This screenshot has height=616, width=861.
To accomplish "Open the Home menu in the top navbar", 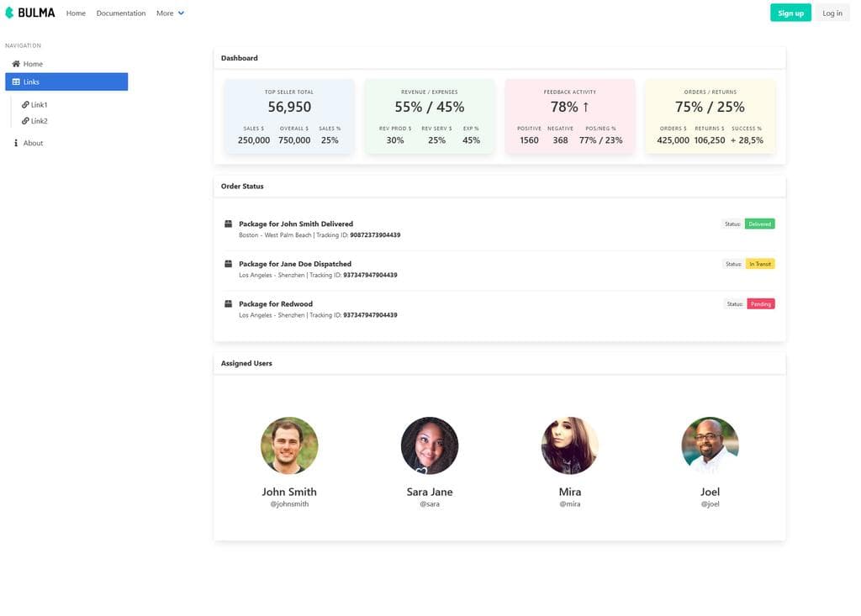I will [x=75, y=13].
